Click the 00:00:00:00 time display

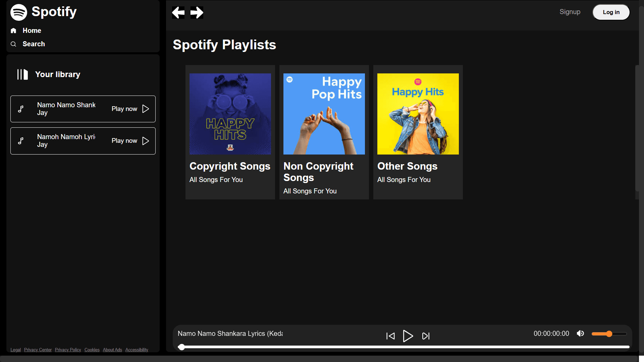click(551, 334)
